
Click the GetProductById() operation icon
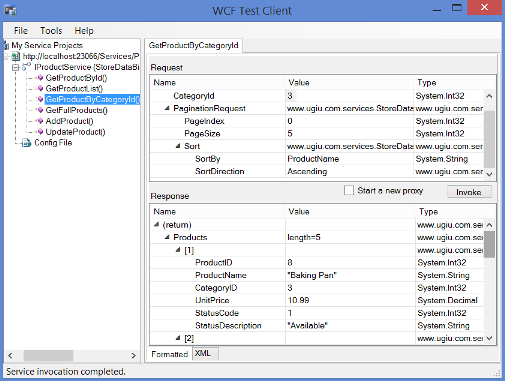tap(40, 78)
